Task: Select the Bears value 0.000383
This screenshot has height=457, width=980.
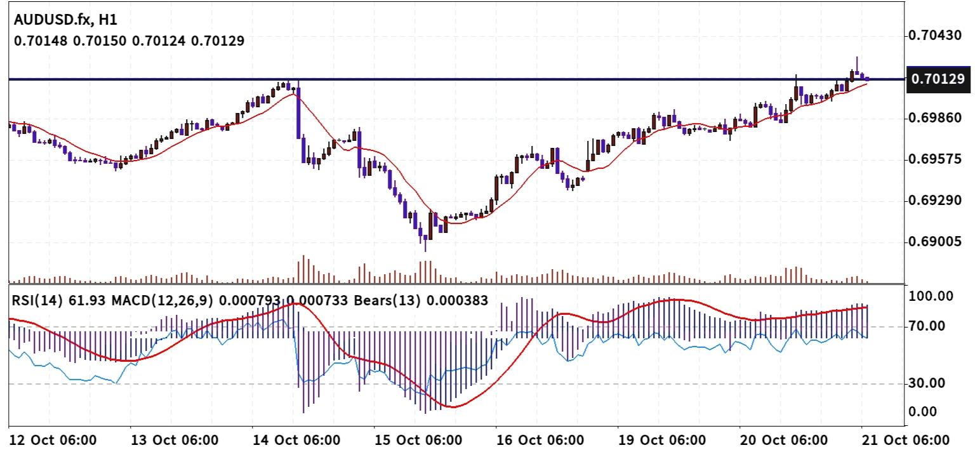Action: [x=458, y=301]
